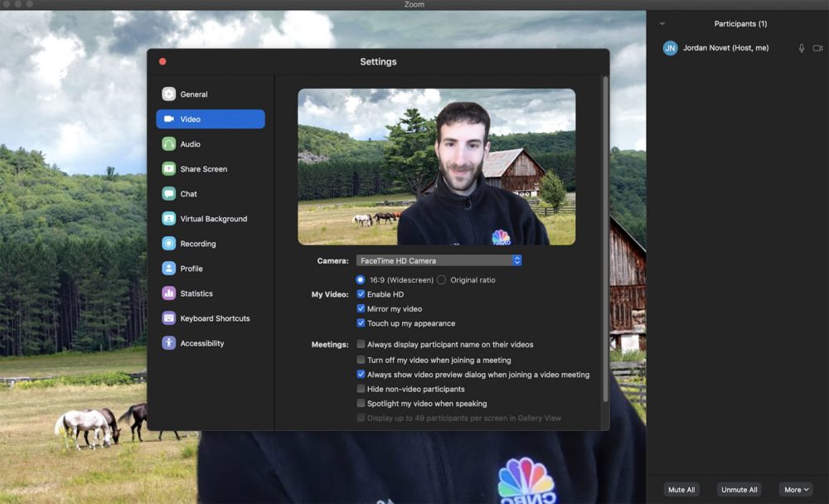829x504 pixels.
Task: Click the Audio headphones icon
Action: 169,144
